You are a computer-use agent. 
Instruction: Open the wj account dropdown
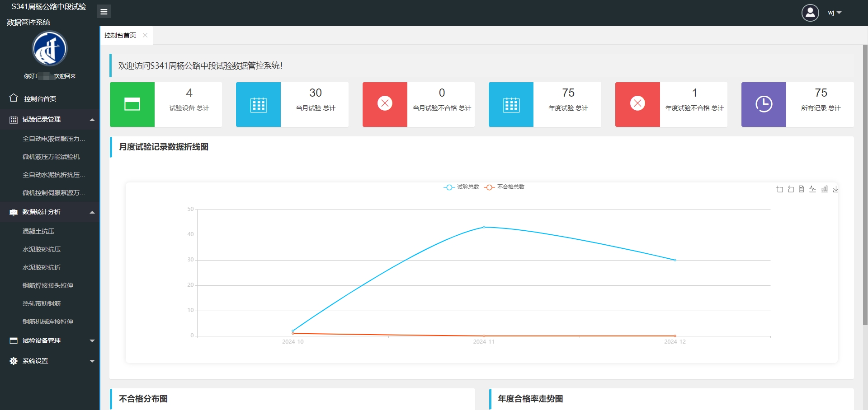[x=835, y=13]
